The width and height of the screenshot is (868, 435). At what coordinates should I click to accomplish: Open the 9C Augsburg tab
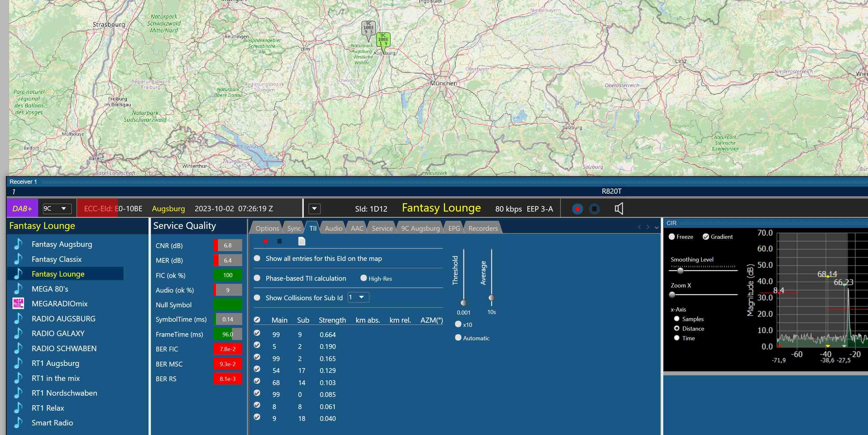(x=420, y=228)
